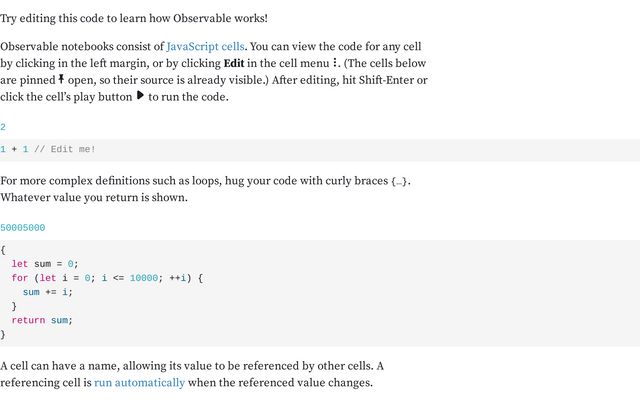Click the opening brace of the loop cell

(3, 250)
